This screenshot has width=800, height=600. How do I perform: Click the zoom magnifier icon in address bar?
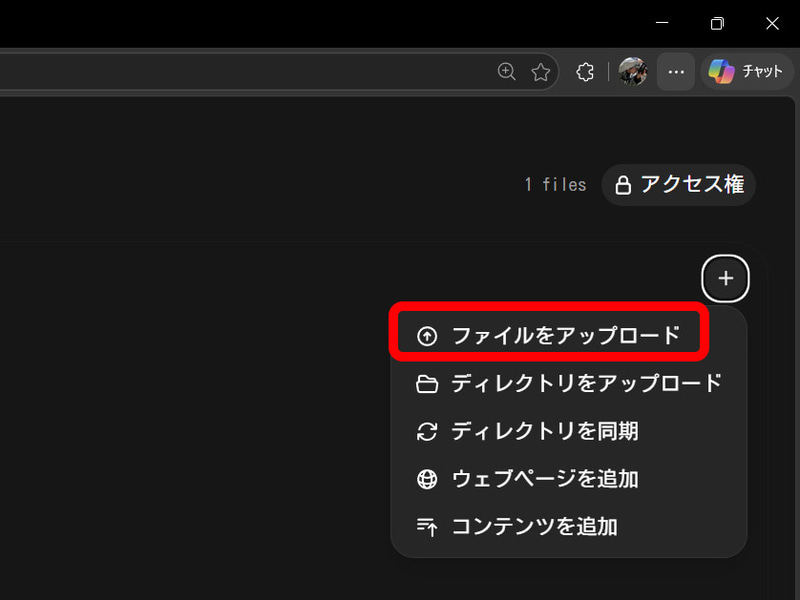point(506,71)
